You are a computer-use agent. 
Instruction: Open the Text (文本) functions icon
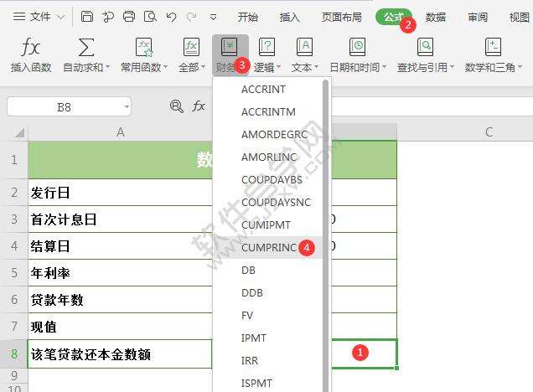click(305, 47)
